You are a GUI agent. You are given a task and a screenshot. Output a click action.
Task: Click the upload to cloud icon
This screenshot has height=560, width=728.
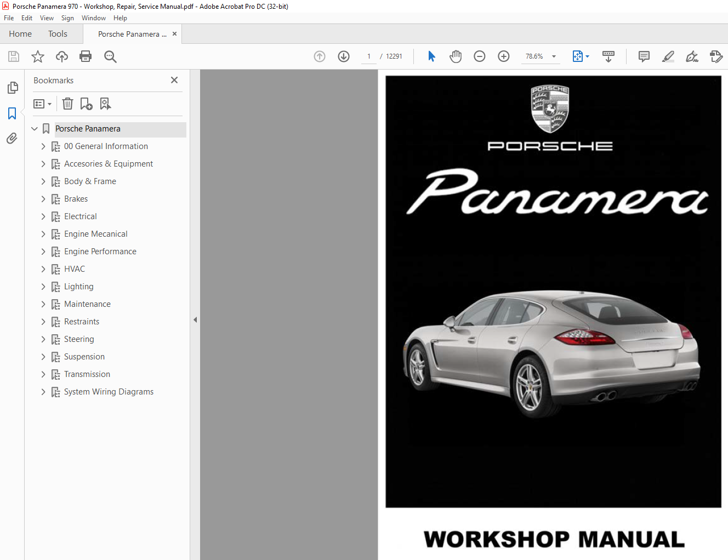coord(62,56)
